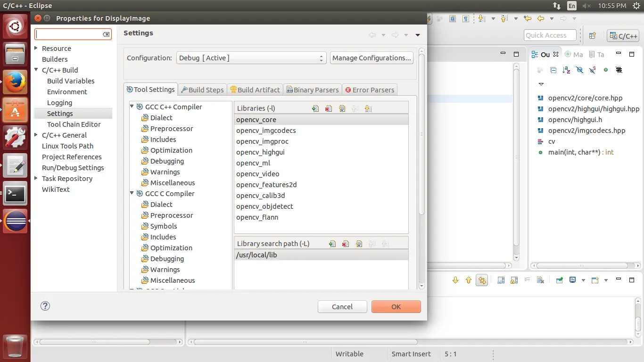The height and width of the screenshot is (362, 644).
Task: Open next annotation dropdown arrow in toolbar
Action: point(493,19)
